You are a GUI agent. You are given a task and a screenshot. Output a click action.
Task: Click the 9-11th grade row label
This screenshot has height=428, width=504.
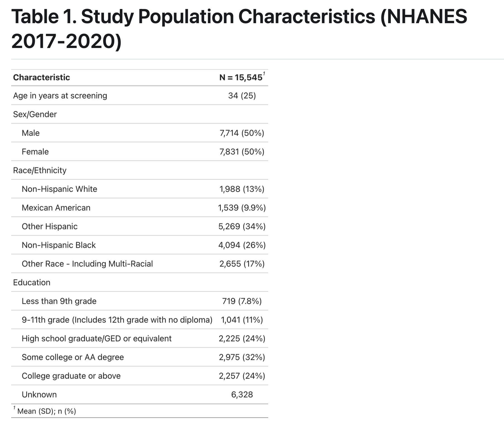tap(117, 320)
